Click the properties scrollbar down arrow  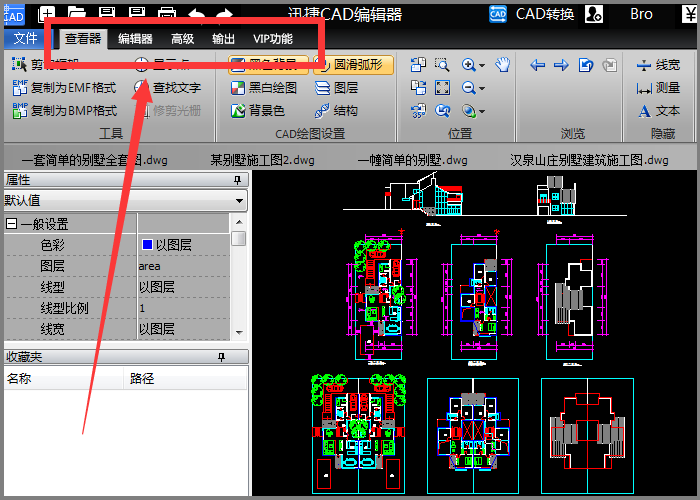[x=239, y=333]
